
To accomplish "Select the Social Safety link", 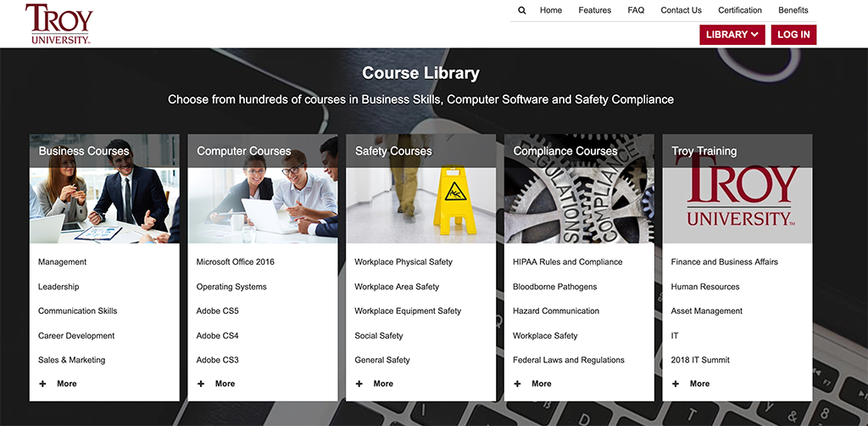I will (379, 336).
